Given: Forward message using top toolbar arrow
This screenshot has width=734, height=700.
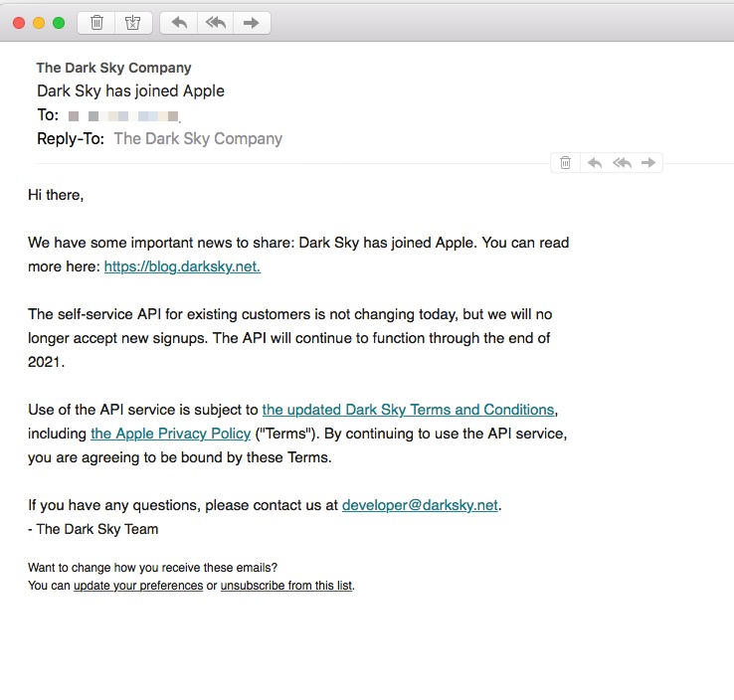Looking at the screenshot, I should tap(252, 23).
